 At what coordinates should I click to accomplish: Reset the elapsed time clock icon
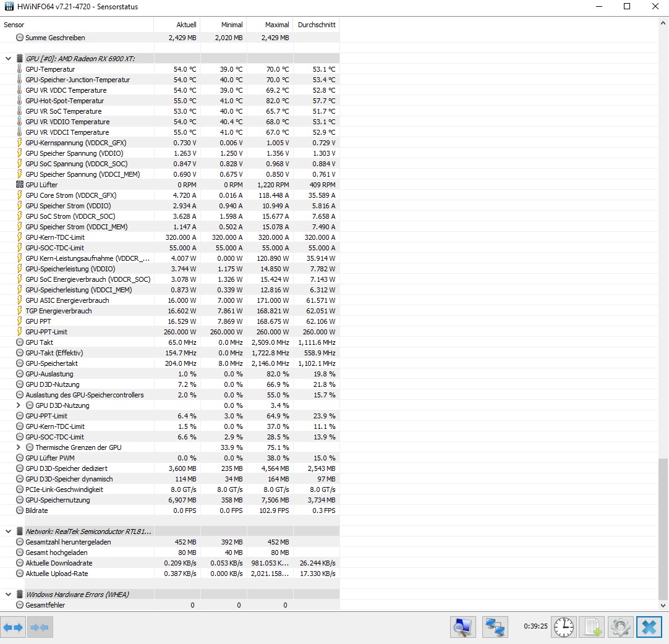coord(564,627)
